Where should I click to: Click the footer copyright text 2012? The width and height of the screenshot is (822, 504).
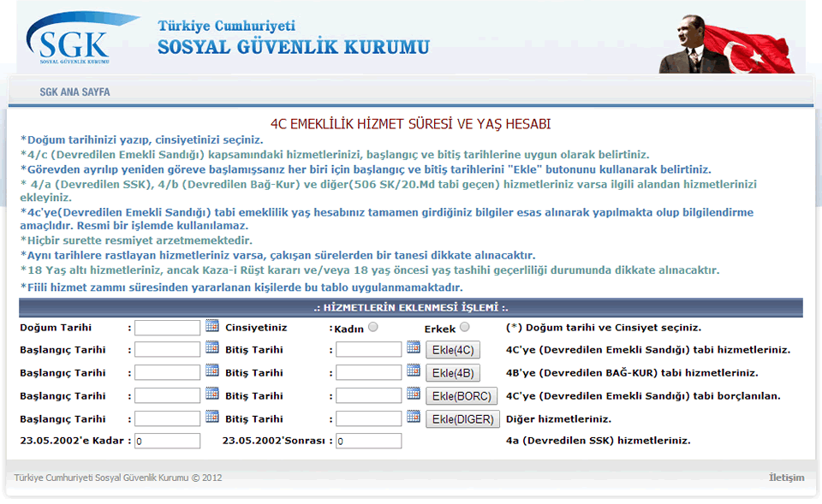tap(118, 477)
